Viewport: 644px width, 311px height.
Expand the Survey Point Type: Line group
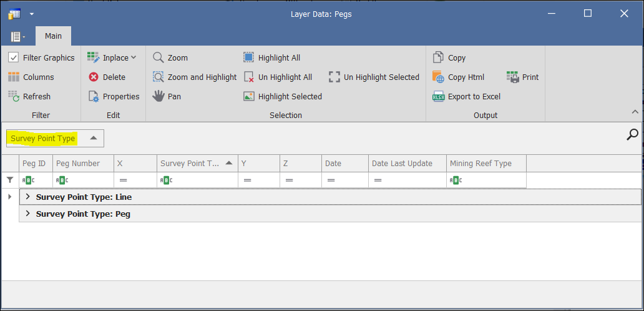tap(27, 197)
